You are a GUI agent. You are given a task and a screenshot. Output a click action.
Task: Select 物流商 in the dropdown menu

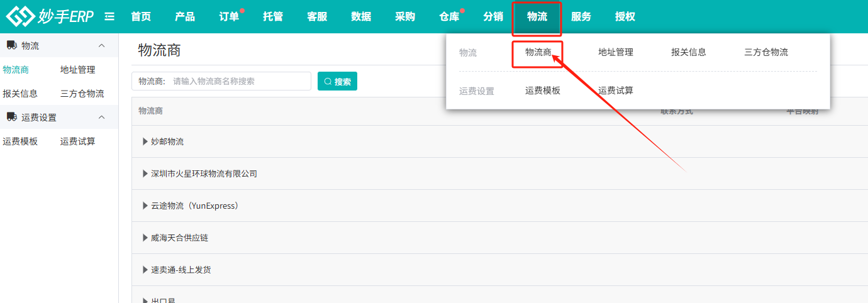pyautogui.click(x=538, y=52)
